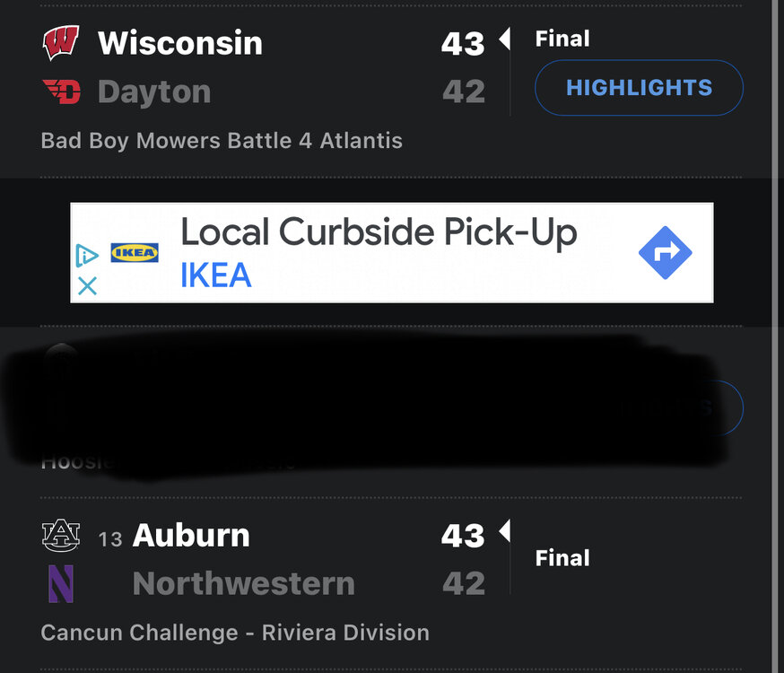784x673 pixels.
Task: Open the Dayton team name
Action: pyautogui.click(x=154, y=92)
